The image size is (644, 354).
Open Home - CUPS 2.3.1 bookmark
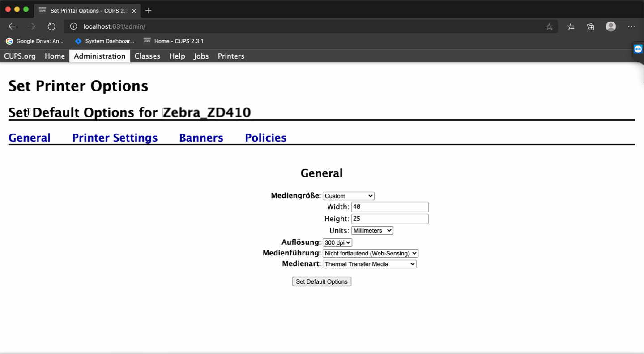coord(173,41)
